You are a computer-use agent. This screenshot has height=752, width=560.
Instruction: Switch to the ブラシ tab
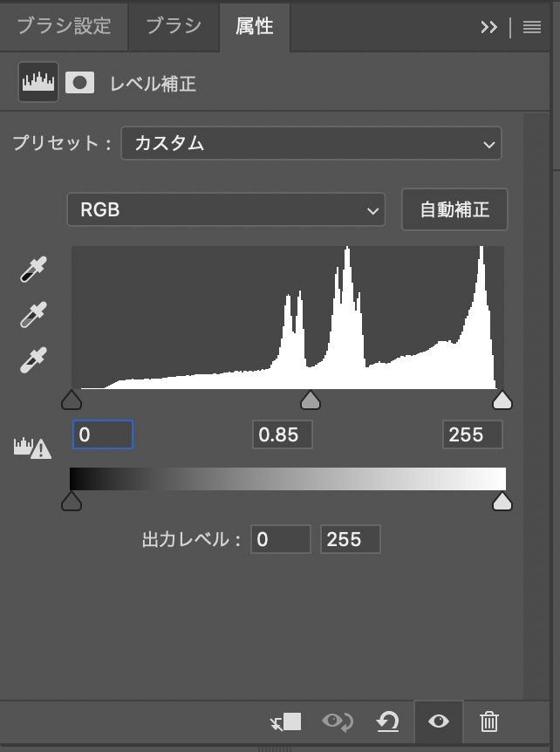click(x=174, y=26)
